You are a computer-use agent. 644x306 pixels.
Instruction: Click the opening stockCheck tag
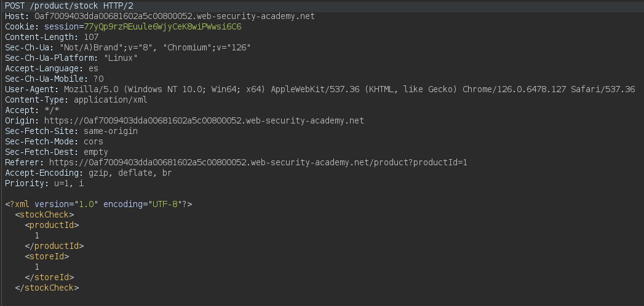coord(44,214)
